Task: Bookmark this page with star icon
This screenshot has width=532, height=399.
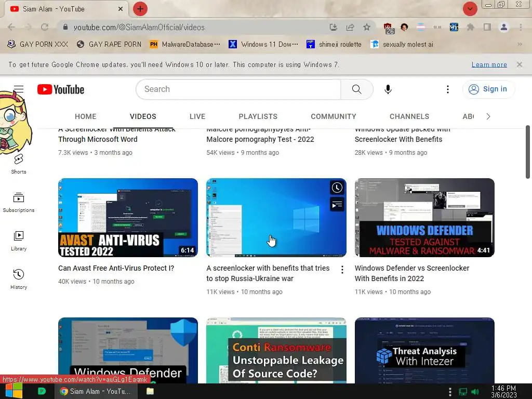Action: click(x=367, y=27)
